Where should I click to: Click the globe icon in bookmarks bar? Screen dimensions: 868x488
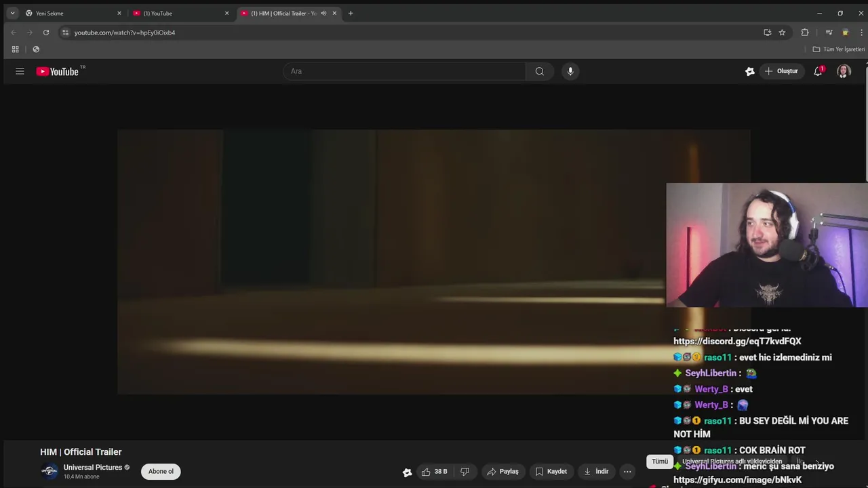[36, 49]
